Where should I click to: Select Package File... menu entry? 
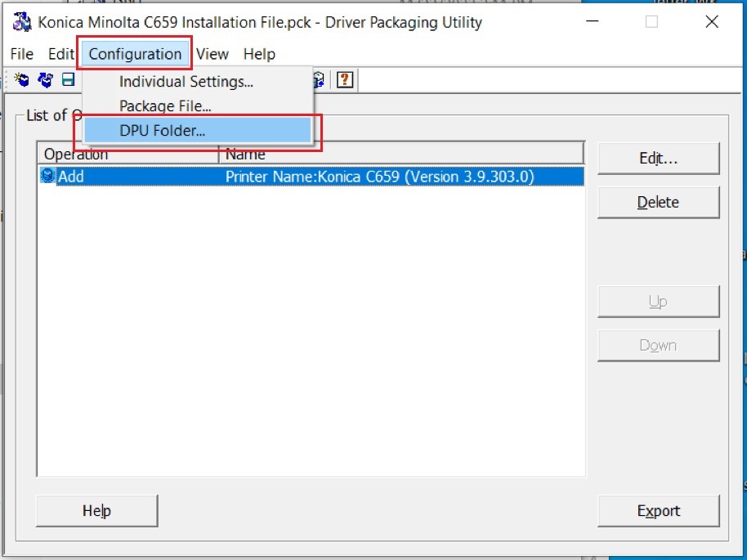click(165, 106)
